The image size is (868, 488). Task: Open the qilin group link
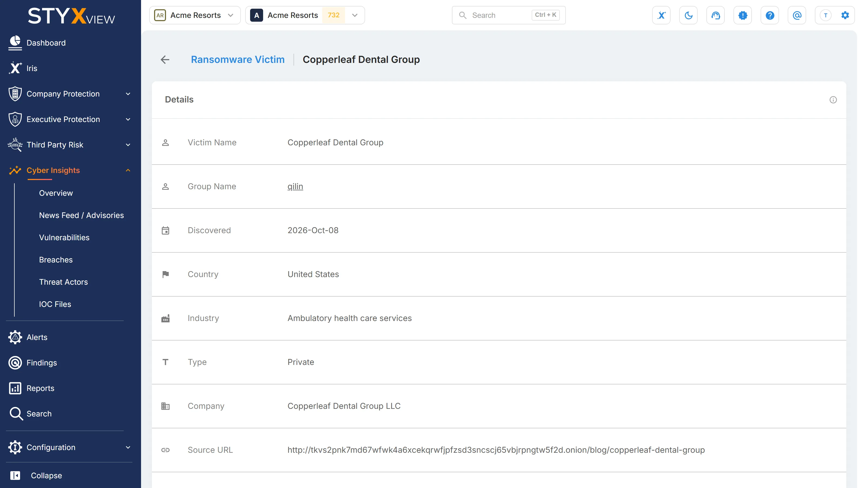[295, 186]
